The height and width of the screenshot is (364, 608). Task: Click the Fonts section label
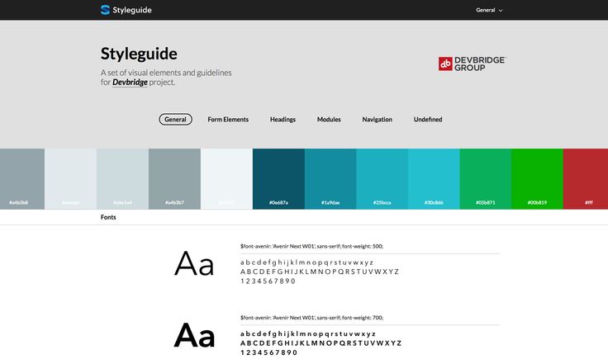108,217
